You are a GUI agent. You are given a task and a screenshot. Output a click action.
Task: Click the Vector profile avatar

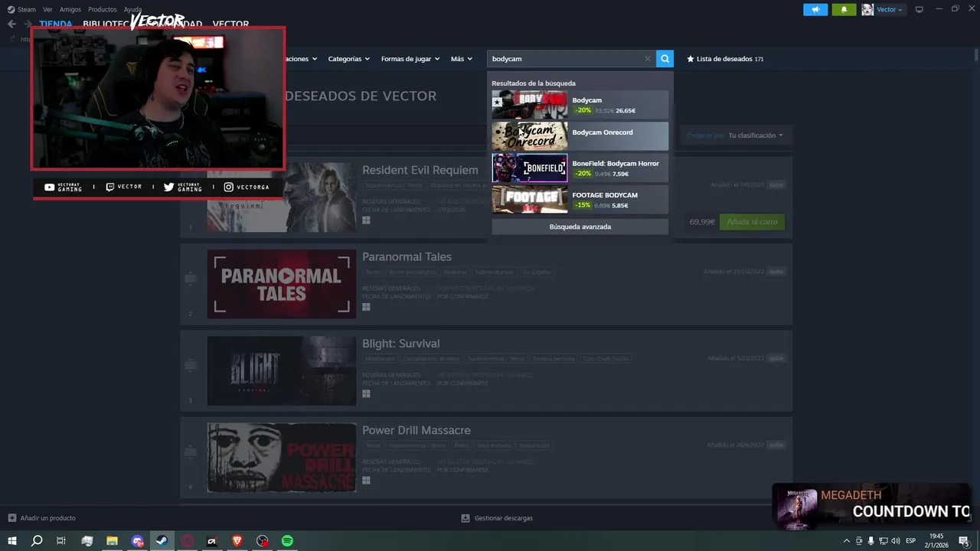point(867,9)
